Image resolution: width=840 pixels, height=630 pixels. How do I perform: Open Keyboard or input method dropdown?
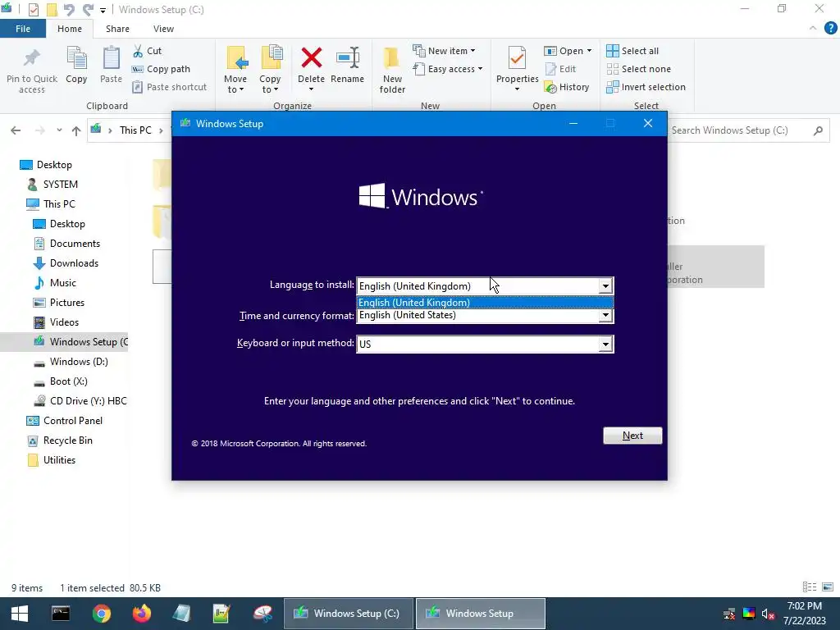coord(605,344)
